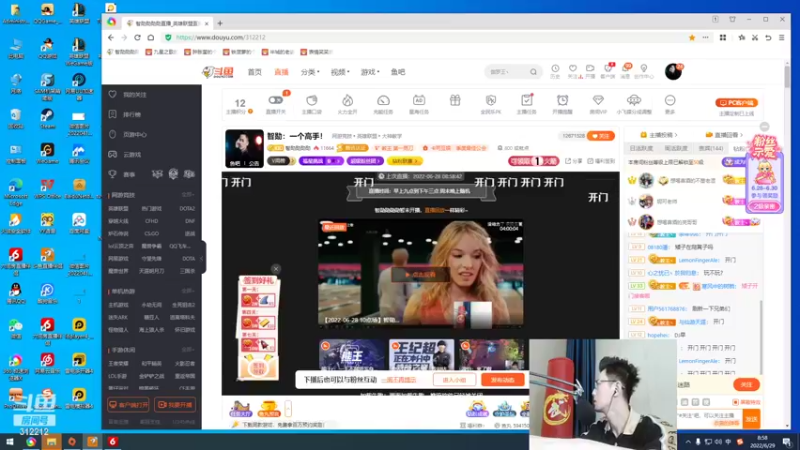The height and width of the screenshot is (450, 800).
Task: Open the creator center lightbulb icon
Action: [644, 69]
